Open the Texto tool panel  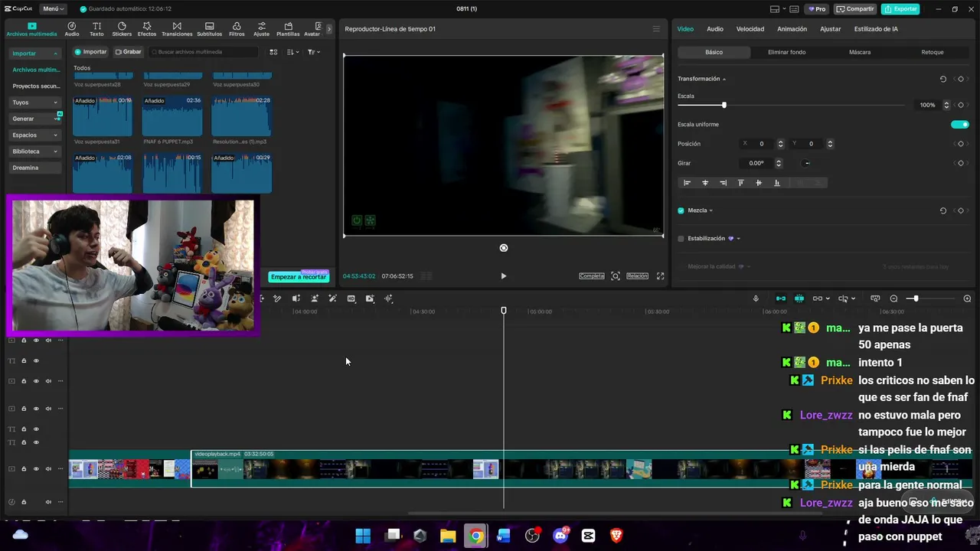(96, 29)
